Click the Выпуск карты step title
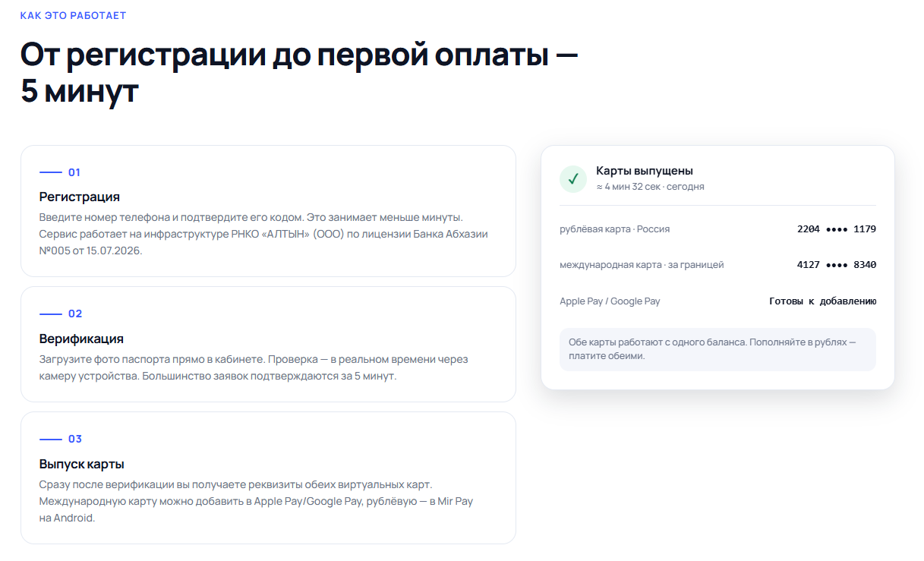The width and height of the screenshot is (924, 561). click(x=82, y=464)
